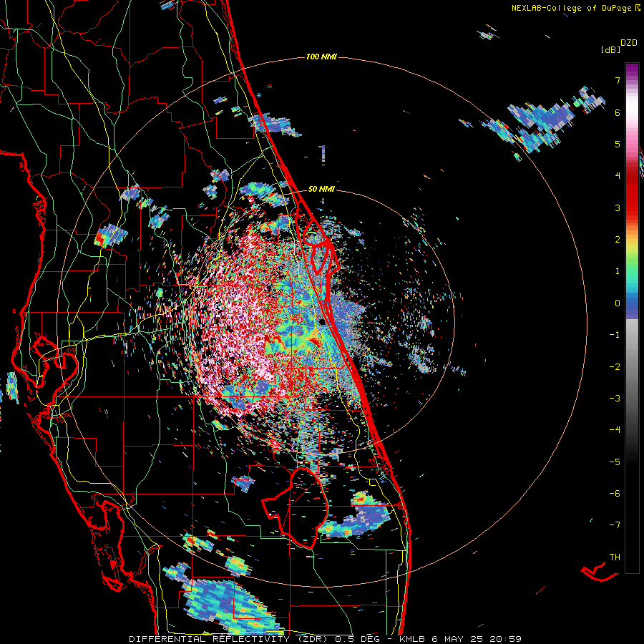Click the TH label below color scale
644x644 pixels.
[615, 557]
